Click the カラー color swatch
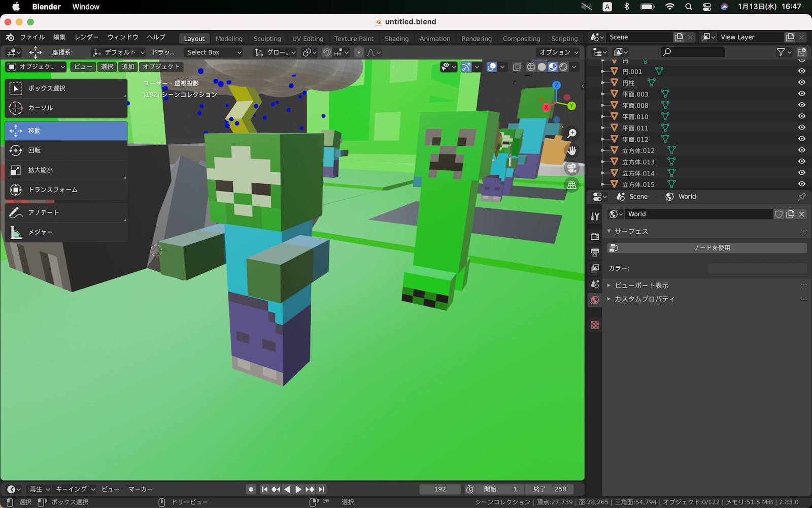 757,268
